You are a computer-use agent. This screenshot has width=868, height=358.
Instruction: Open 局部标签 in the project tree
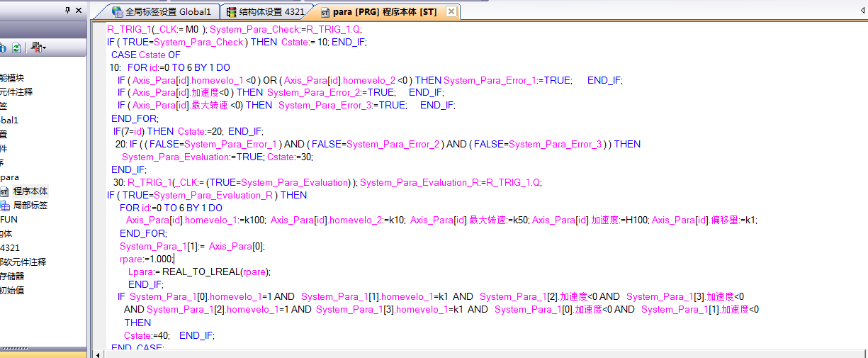[30, 206]
